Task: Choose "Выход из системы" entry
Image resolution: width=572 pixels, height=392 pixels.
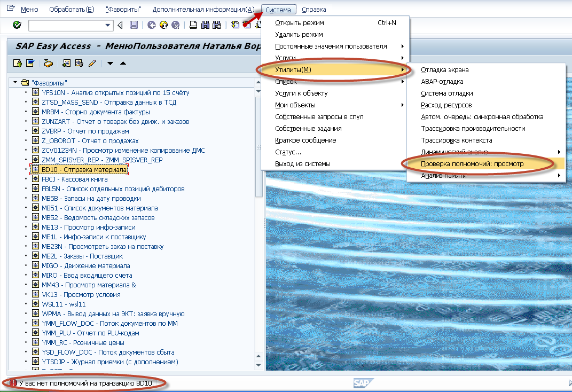Action: 335,164
